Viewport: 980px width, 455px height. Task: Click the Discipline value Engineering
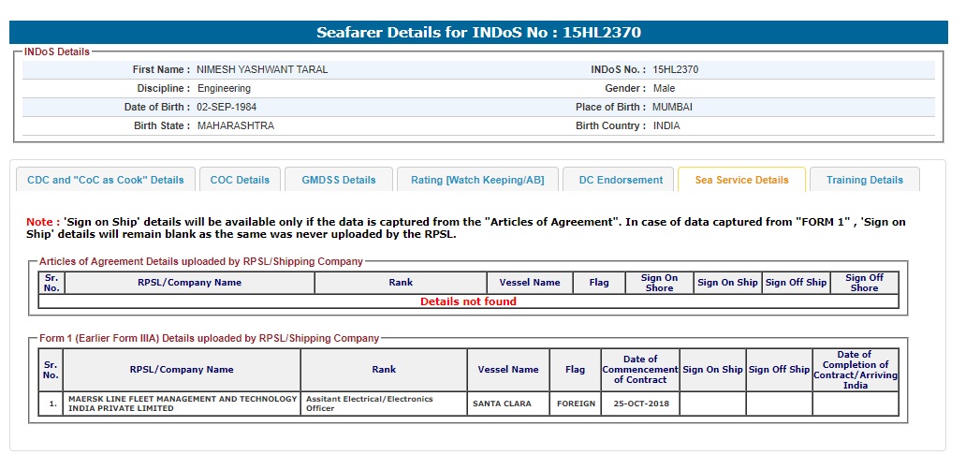224,88
